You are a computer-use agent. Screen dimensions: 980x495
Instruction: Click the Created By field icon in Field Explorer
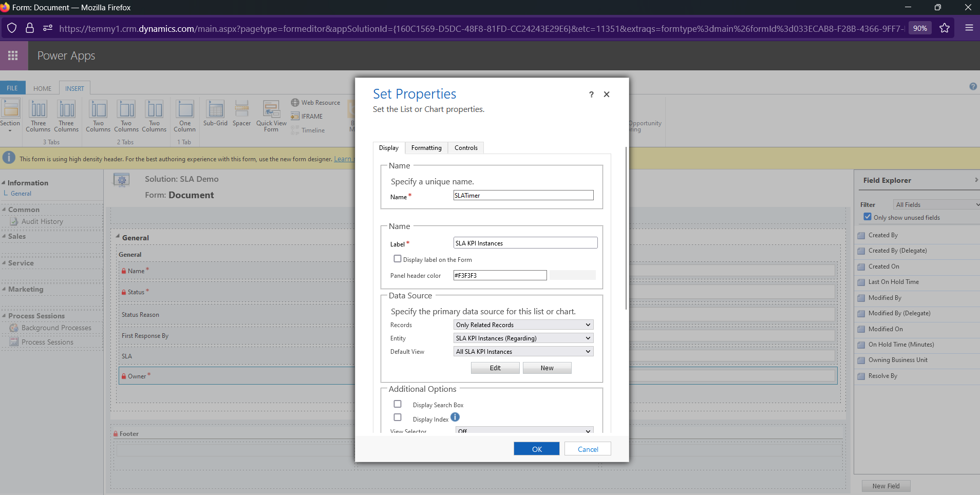tap(861, 236)
